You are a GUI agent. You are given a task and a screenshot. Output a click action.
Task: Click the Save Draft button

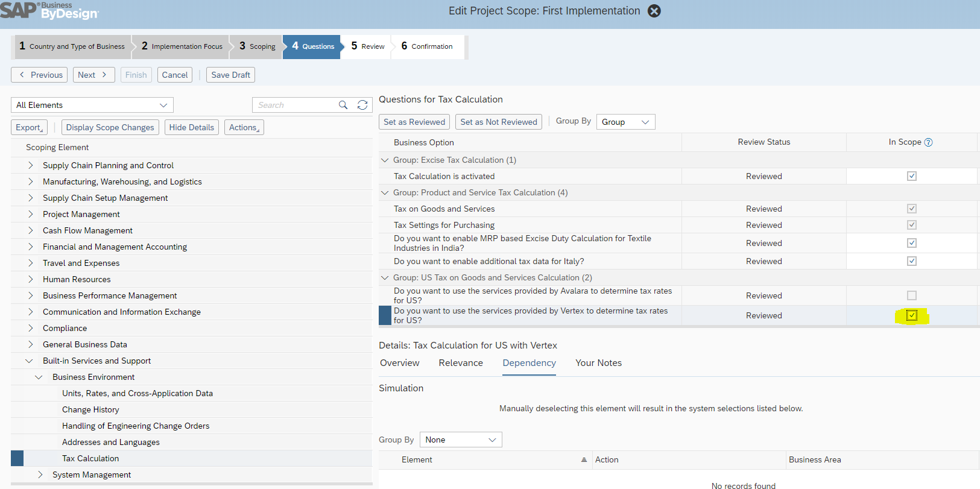point(230,75)
